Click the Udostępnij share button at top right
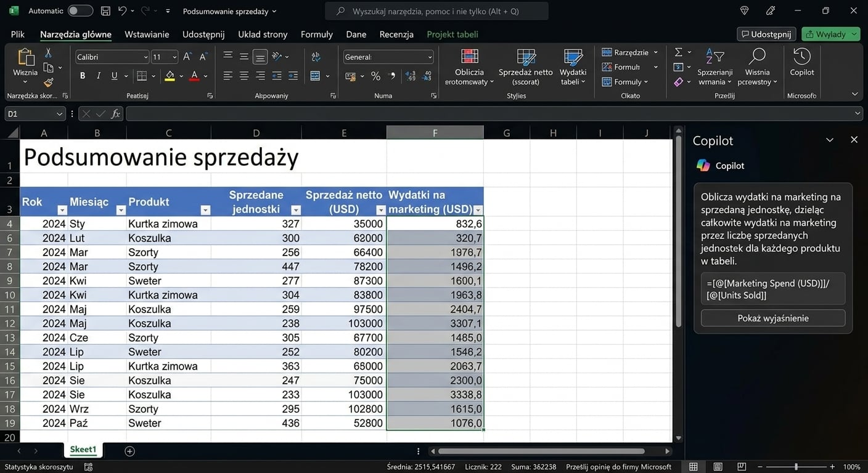Screen dimensions: 868x473 [x=766, y=34]
